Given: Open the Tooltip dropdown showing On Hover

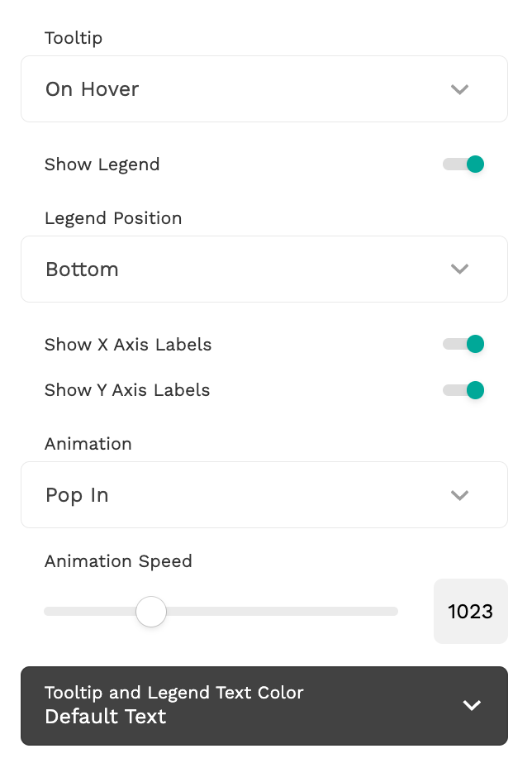Looking at the screenshot, I should (x=248, y=89).
